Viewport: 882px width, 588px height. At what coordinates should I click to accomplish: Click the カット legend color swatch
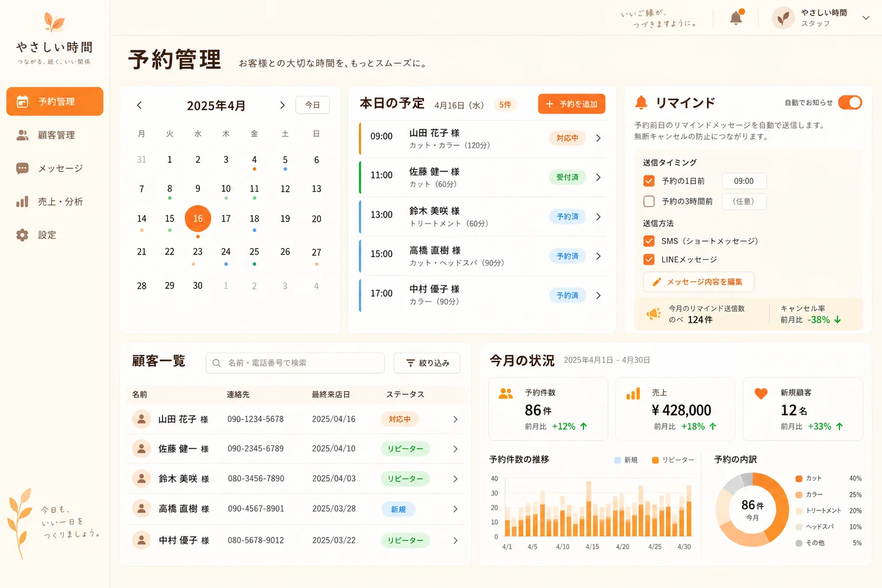(x=799, y=478)
